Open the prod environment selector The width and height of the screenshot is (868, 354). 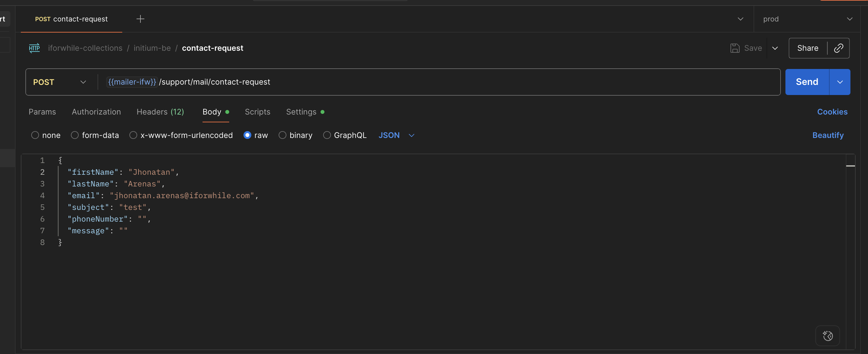coord(807,19)
